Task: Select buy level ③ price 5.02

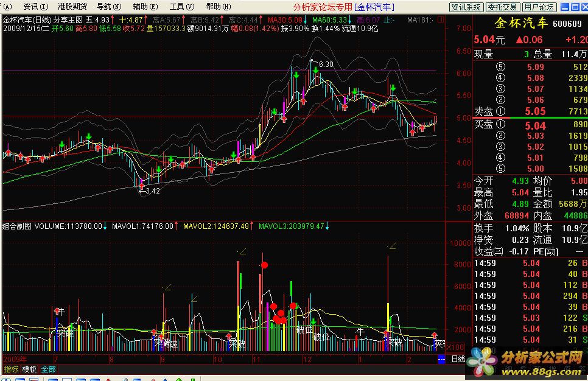Action: coord(536,147)
